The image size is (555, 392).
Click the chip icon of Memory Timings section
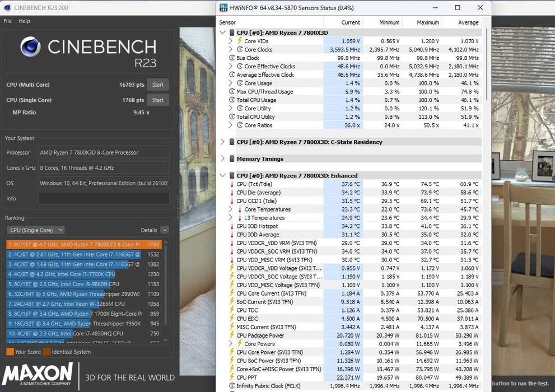click(232, 159)
